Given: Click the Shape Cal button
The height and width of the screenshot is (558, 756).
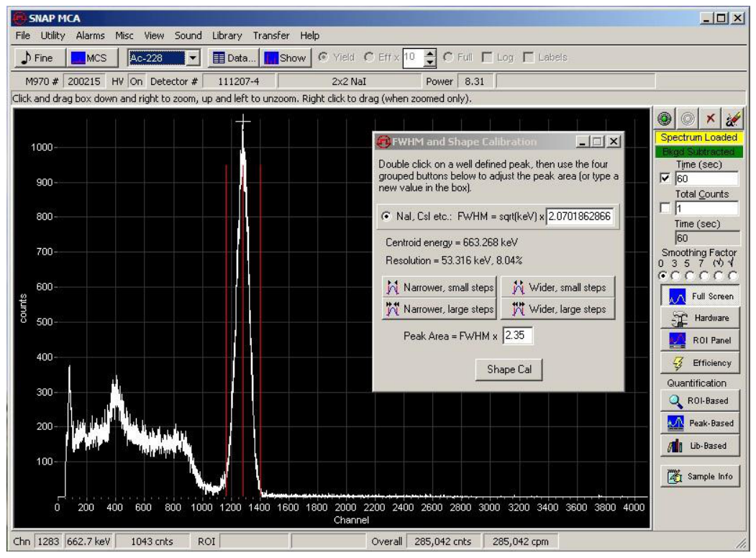Looking at the screenshot, I should coord(509,370).
